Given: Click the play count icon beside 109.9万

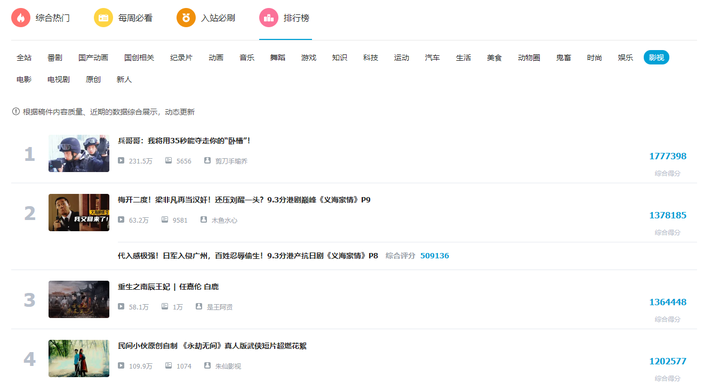Looking at the screenshot, I should pyautogui.click(x=121, y=366).
